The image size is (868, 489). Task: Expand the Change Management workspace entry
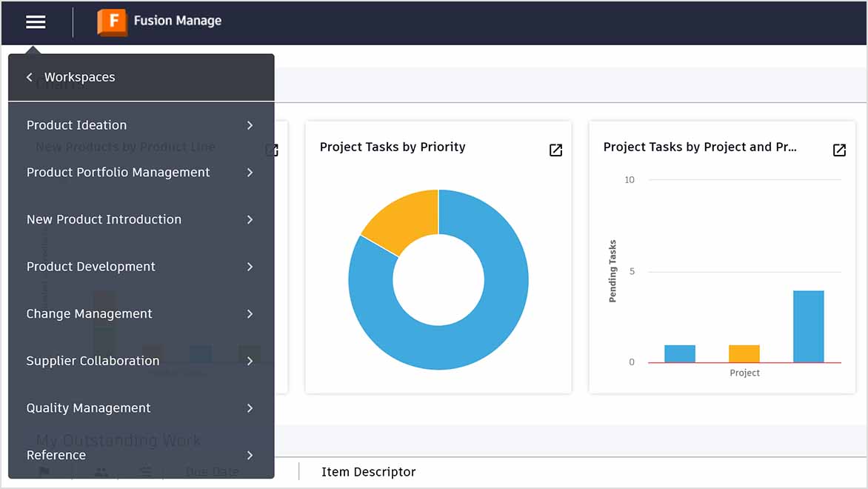point(250,314)
